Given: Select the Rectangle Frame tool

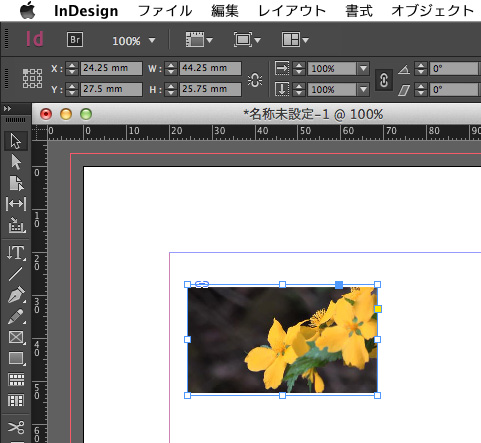Looking at the screenshot, I should 16,337.
